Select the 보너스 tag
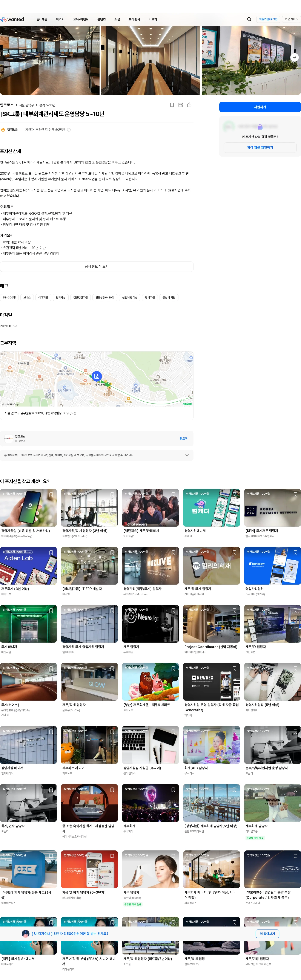 pos(27,298)
